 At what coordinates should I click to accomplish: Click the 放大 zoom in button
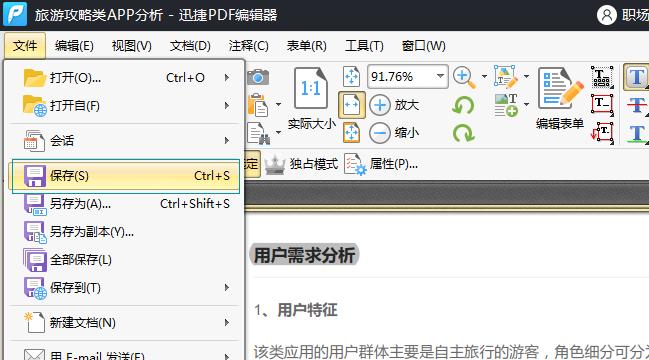click(x=394, y=105)
